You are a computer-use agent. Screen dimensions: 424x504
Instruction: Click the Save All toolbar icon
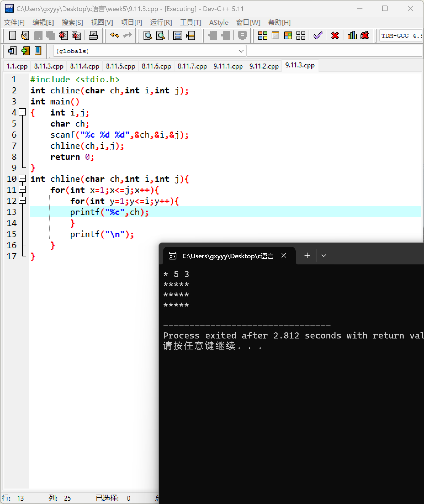[x=51, y=35]
